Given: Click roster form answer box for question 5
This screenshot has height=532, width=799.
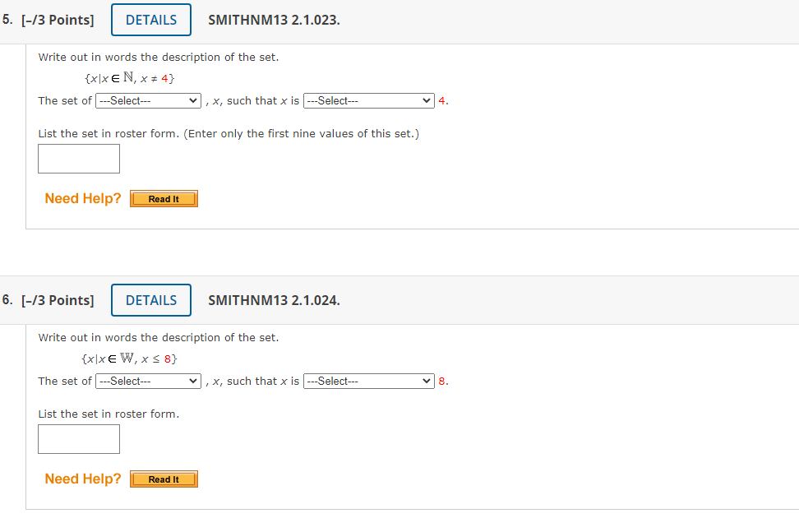Looking at the screenshot, I should 79,159.
